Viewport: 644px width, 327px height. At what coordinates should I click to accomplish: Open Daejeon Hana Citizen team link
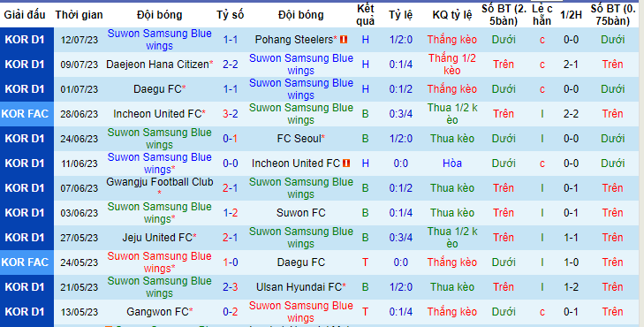click(x=157, y=65)
